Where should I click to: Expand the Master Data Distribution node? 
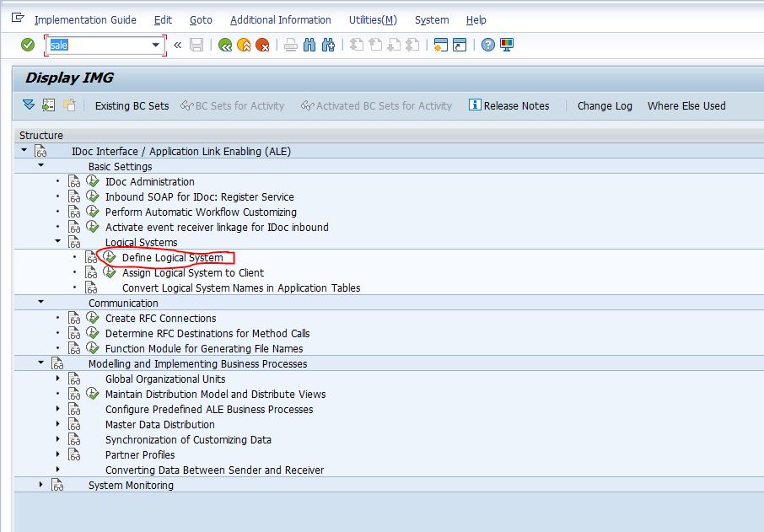[x=56, y=424]
